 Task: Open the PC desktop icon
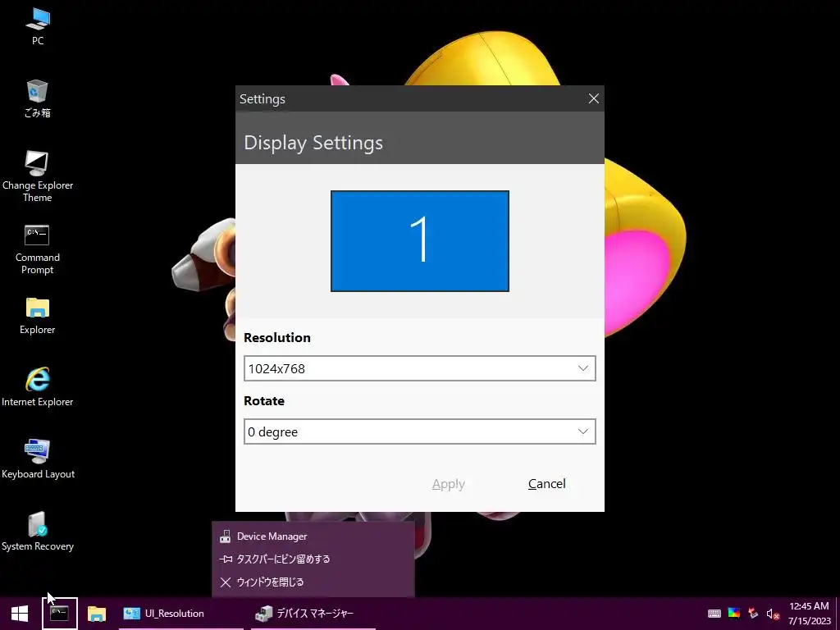tap(38, 25)
